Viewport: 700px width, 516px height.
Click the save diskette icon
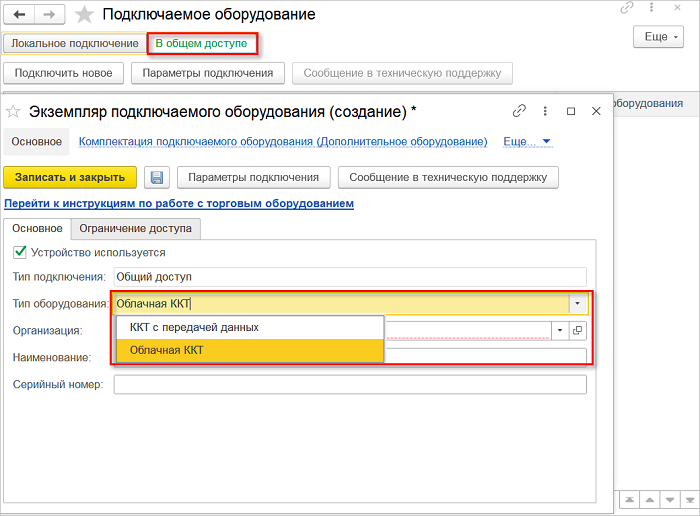[157, 178]
